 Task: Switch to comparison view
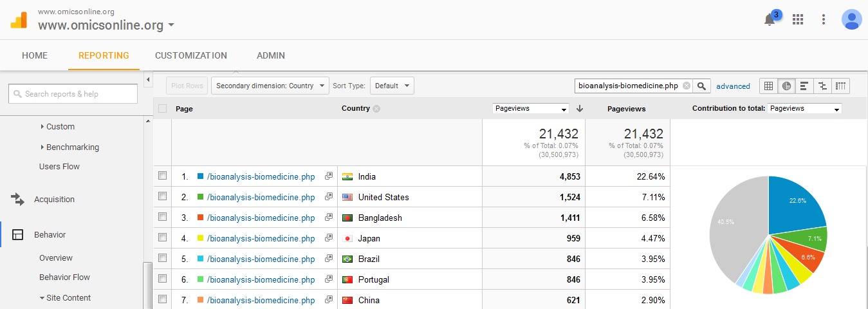(822, 86)
